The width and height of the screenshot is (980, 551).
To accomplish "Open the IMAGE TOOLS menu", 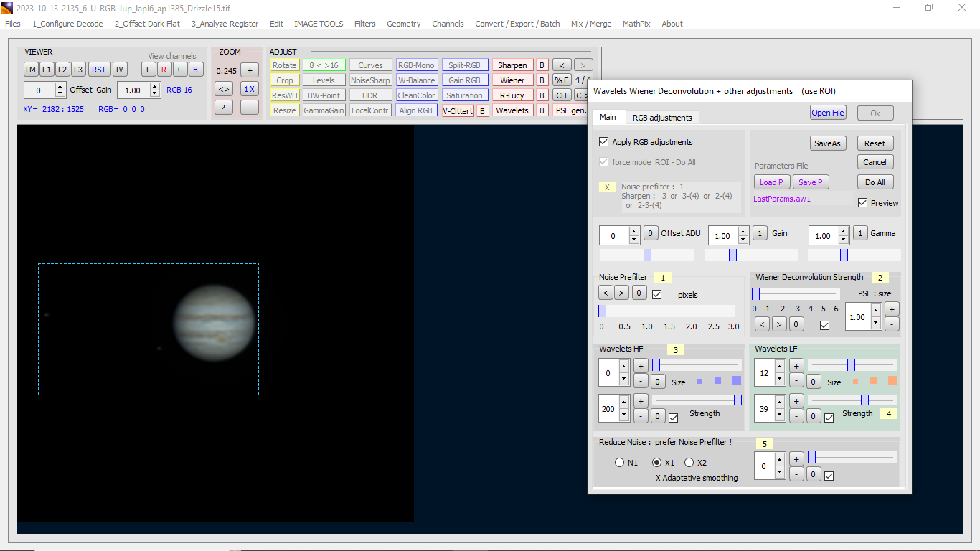I will [x=319, y=24].
